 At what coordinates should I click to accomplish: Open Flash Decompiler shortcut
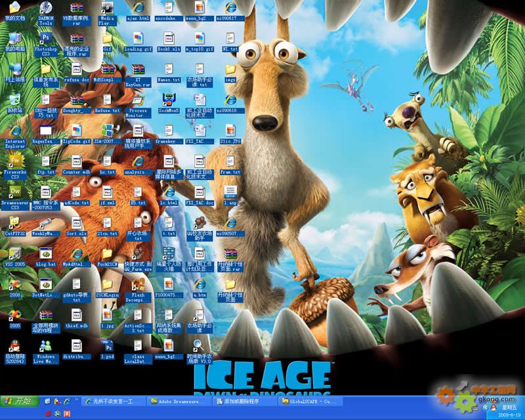(x=138, y=291)
